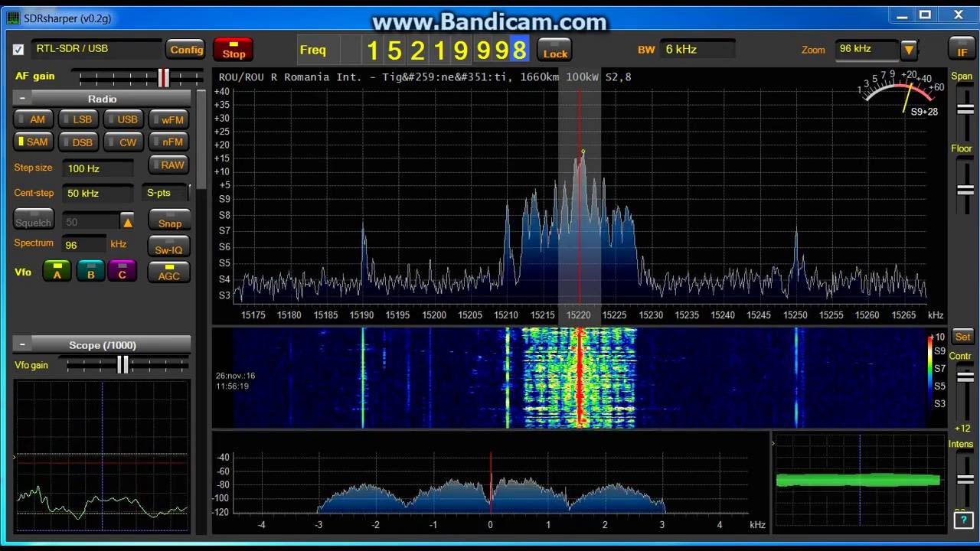Screen dimensions: 980x551
Task: Open the Zoom dropdown arrow
Action: click(909, 51)
